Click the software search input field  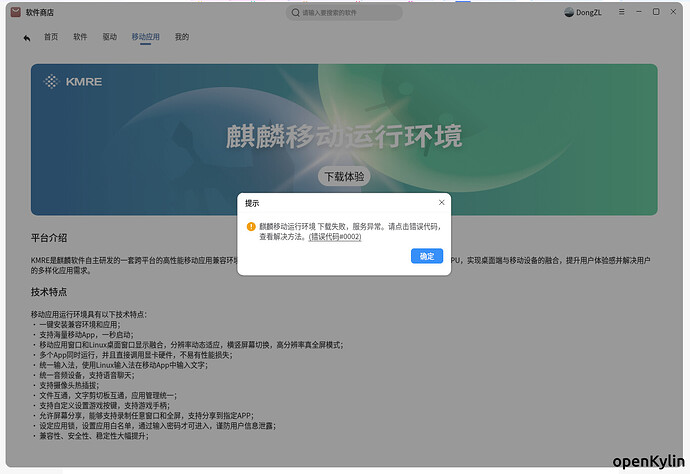344,13
